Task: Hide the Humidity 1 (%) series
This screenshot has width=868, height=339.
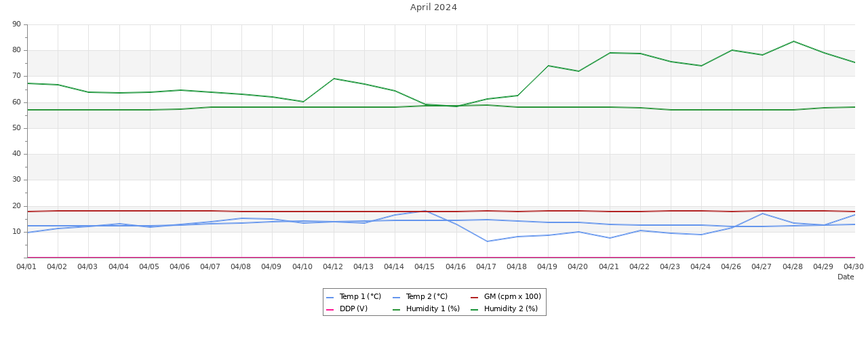Action: (433, 309)
